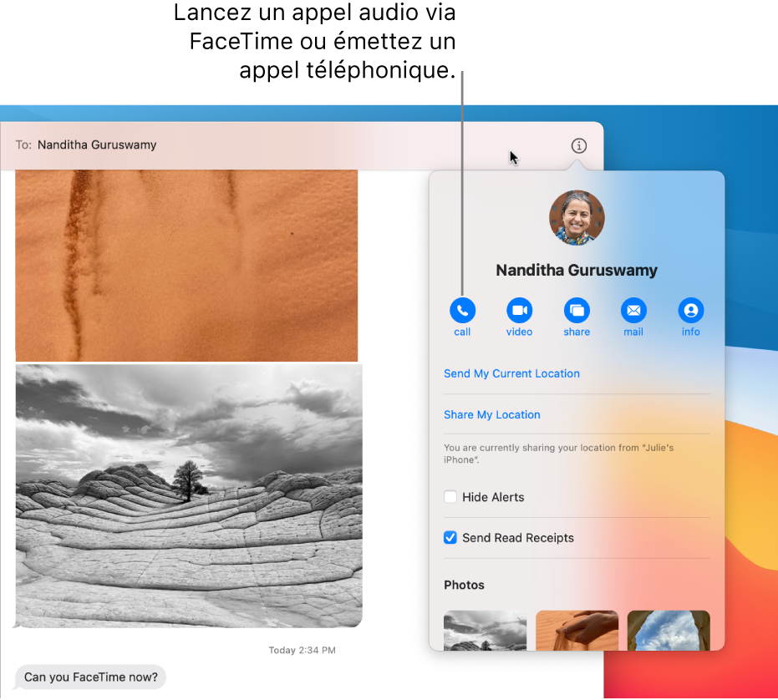Click Share My Location

point(491,415)
